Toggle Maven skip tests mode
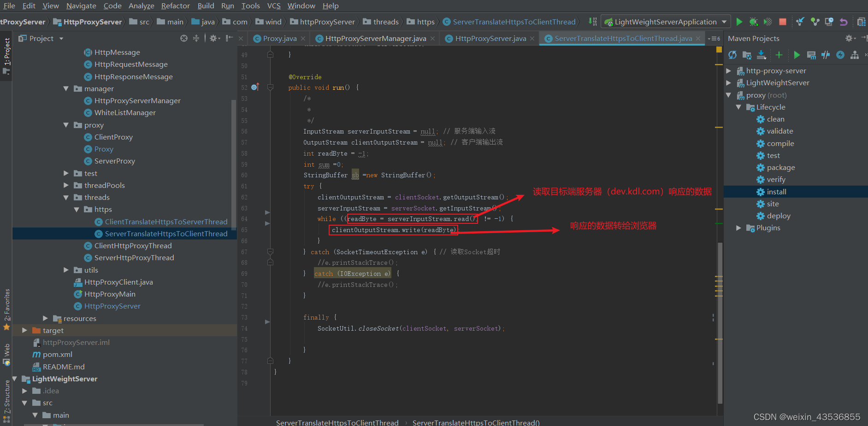The image size is (868, 426). click(x=840, y=55)
